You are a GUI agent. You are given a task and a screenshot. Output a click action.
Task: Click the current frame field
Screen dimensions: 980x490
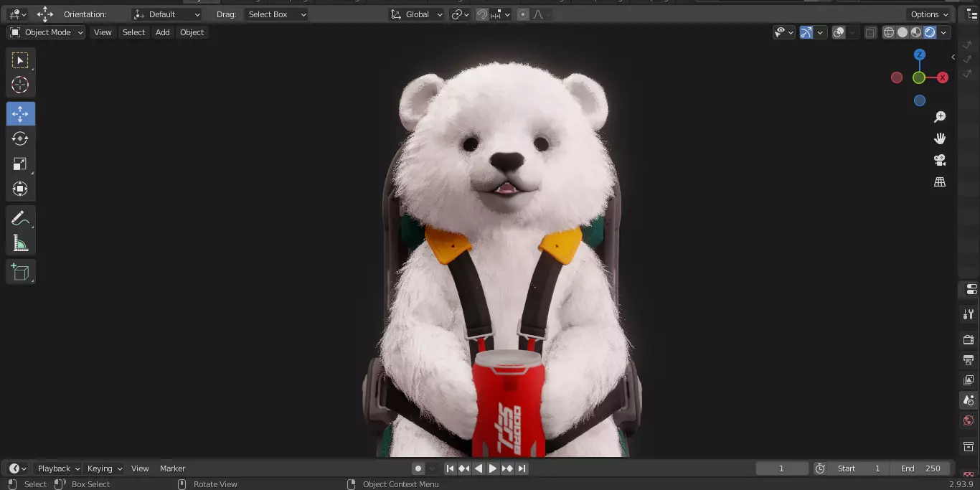coord(782,468)
